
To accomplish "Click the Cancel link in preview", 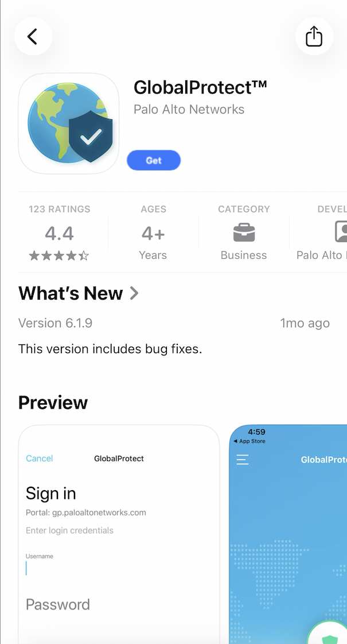I will click(x=40, y=459).
